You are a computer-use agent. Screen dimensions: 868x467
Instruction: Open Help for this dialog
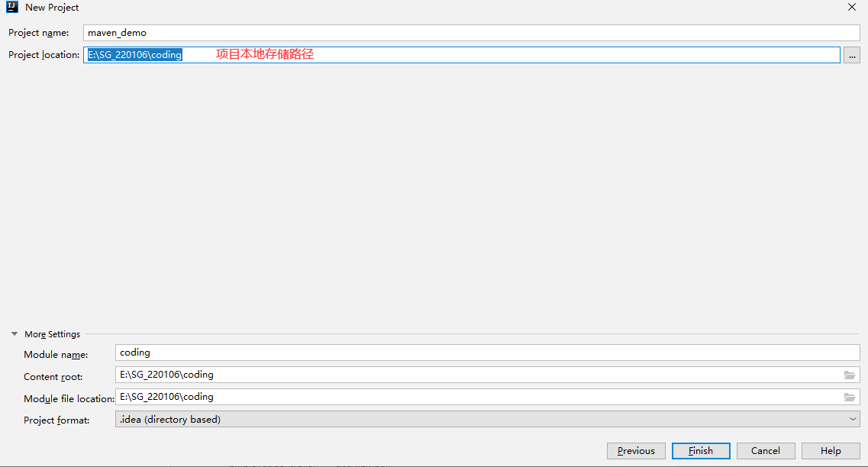831,451
